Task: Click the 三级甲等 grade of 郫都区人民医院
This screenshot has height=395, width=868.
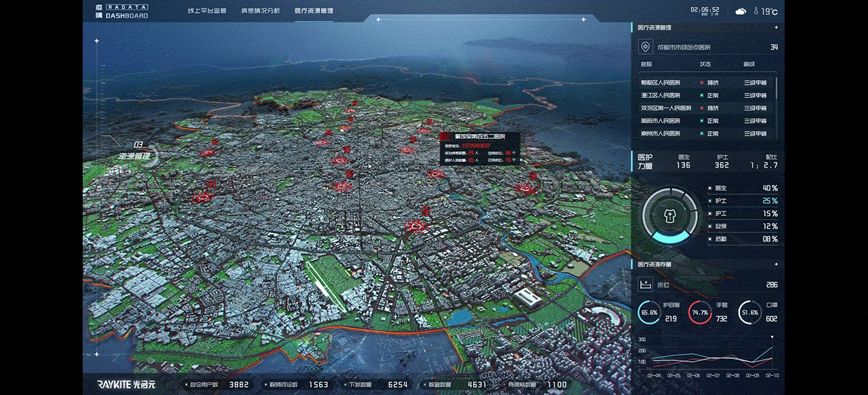Action: tap(755, 83)
